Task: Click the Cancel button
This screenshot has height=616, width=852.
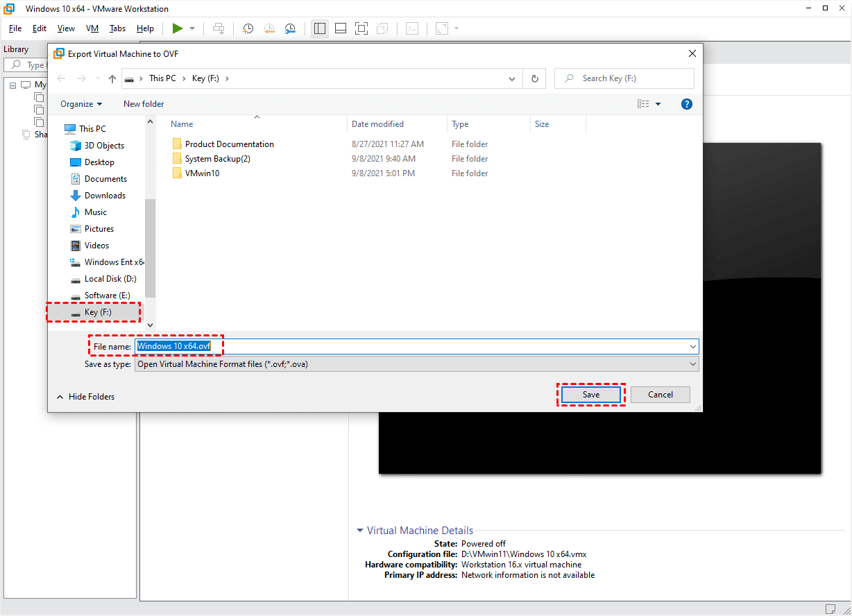Action: pyautogui.click(x=661, y=395)
